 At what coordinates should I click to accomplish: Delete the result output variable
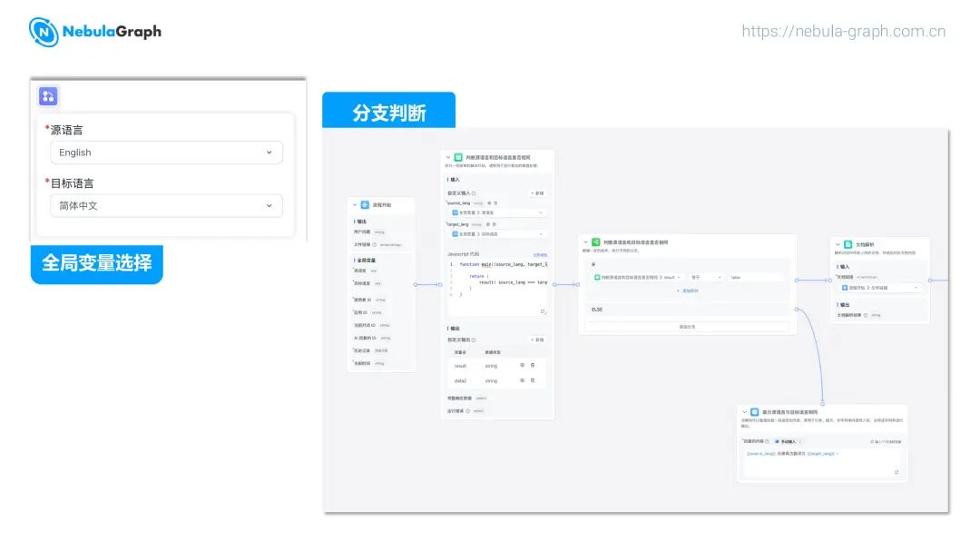pos(533,365)
